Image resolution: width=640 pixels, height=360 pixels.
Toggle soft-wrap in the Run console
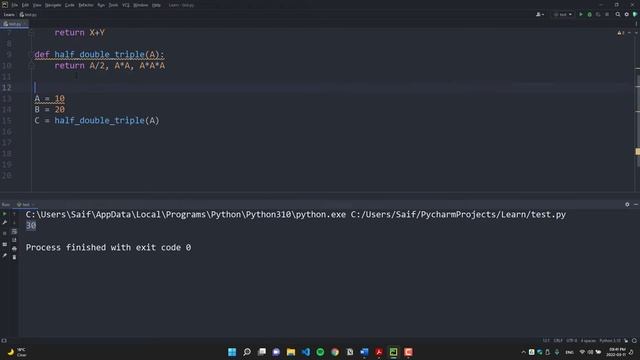pyautogui.click(x=14, y=231)
